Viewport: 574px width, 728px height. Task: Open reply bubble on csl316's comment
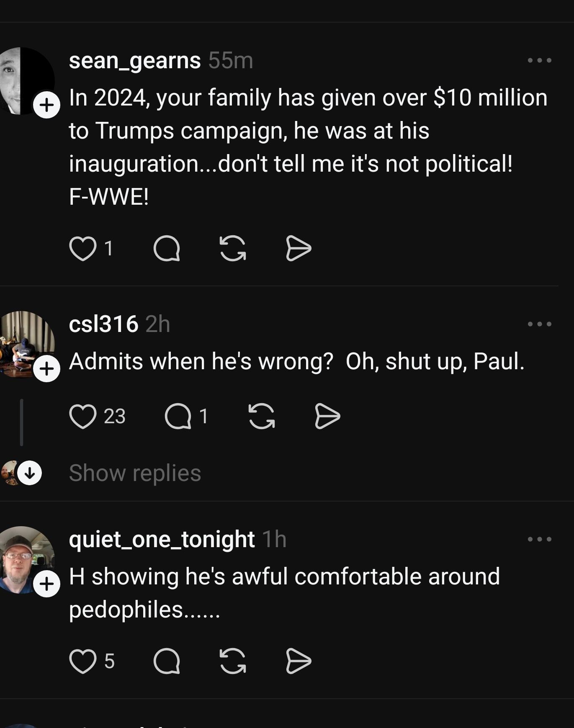178,416
